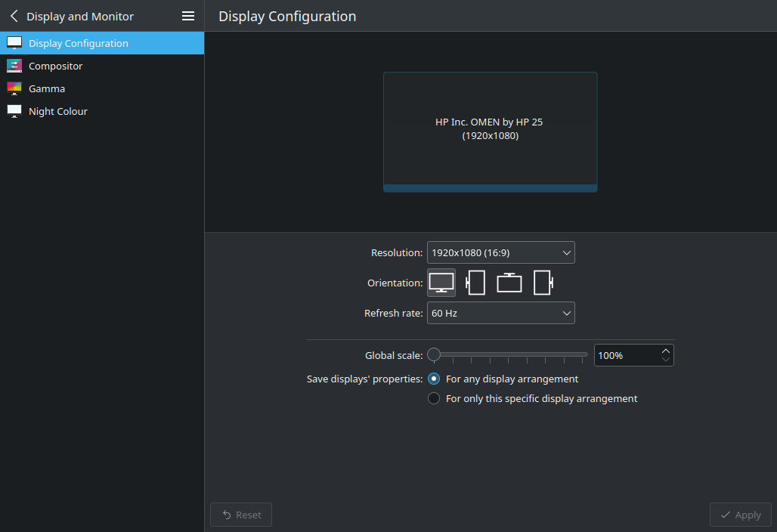
Task: Select 'For any display arrangement' option
Action: coord(434,379)
